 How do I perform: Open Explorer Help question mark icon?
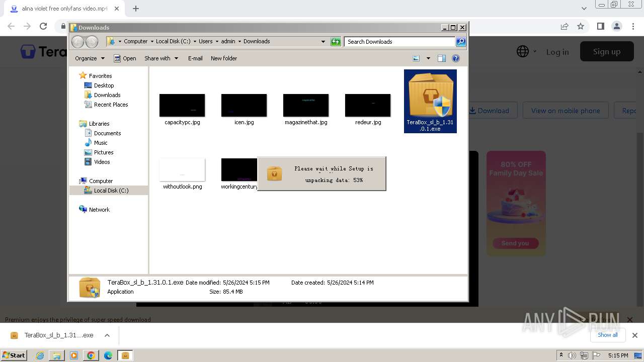point(456,58)
